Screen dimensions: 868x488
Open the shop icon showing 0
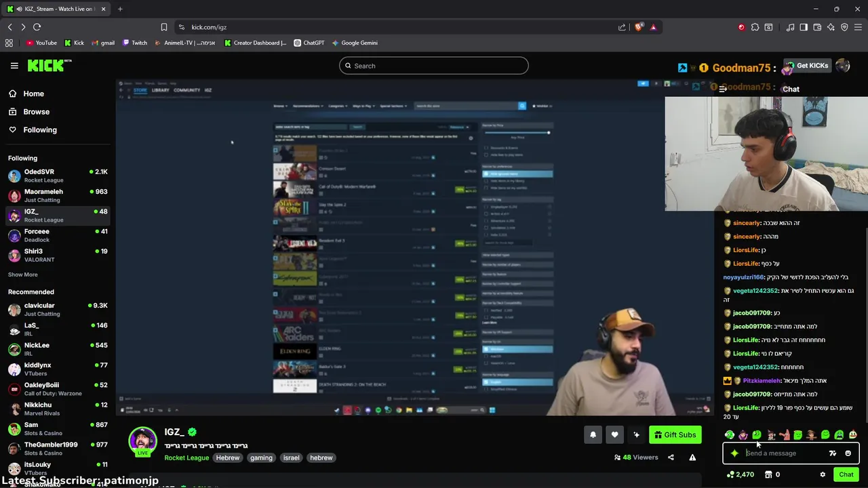coord(772,474)
